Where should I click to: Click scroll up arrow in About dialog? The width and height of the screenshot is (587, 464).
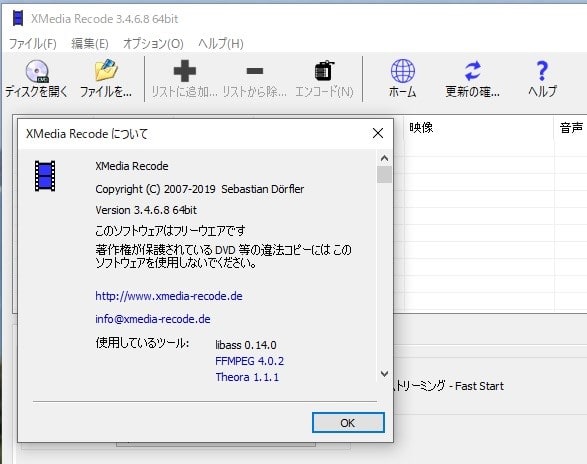pos(384,158)
